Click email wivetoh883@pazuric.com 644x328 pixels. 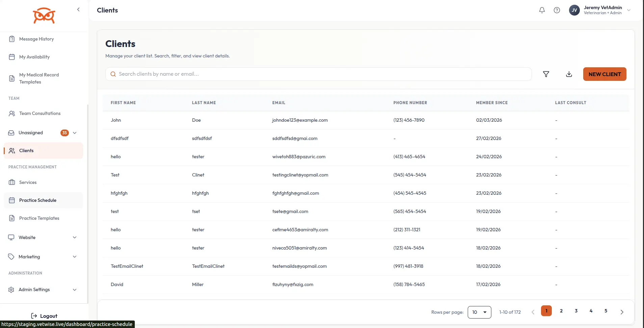299,157
